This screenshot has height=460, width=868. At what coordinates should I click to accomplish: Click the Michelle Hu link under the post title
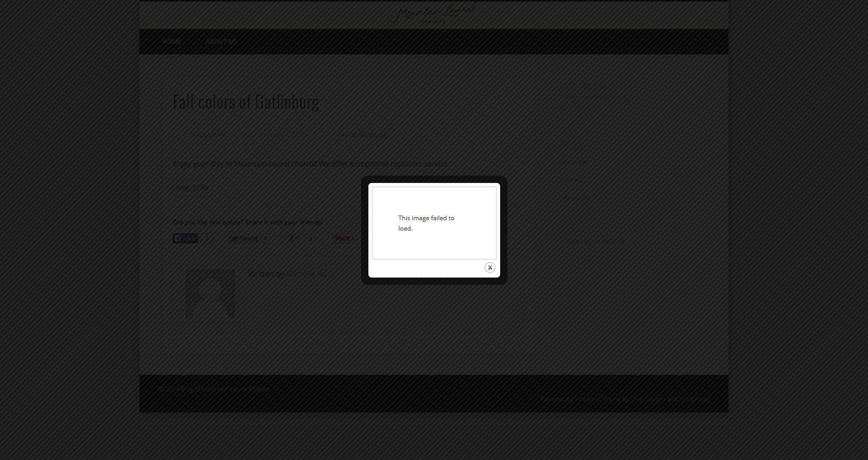(x=210, y=135)
